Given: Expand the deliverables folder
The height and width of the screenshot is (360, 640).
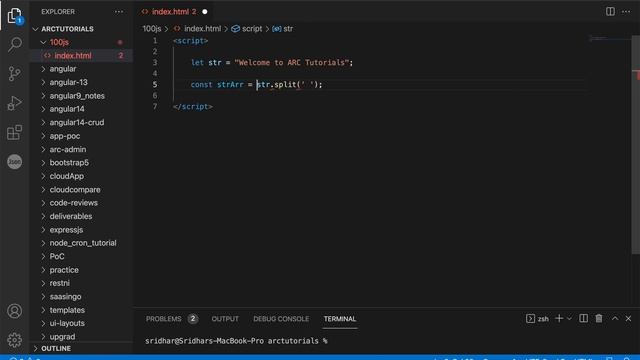Looking at the screenshot, I should pos(71,216).
